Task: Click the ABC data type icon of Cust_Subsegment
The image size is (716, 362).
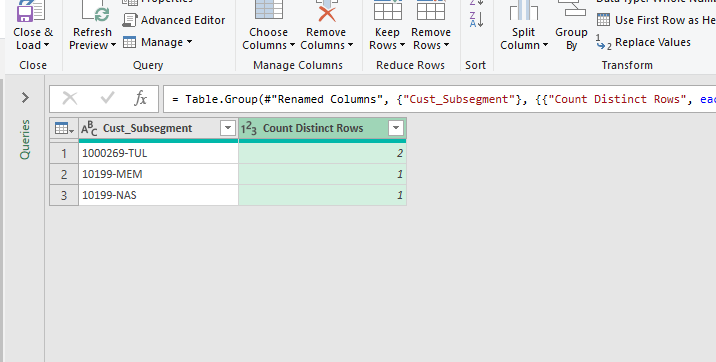Action: pyautogui.click(x=89, y=129)
